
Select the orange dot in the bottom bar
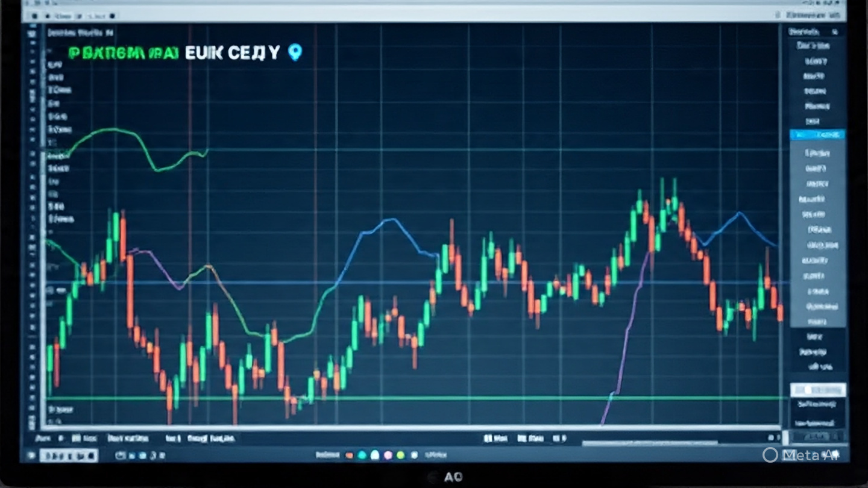point(349,455)
